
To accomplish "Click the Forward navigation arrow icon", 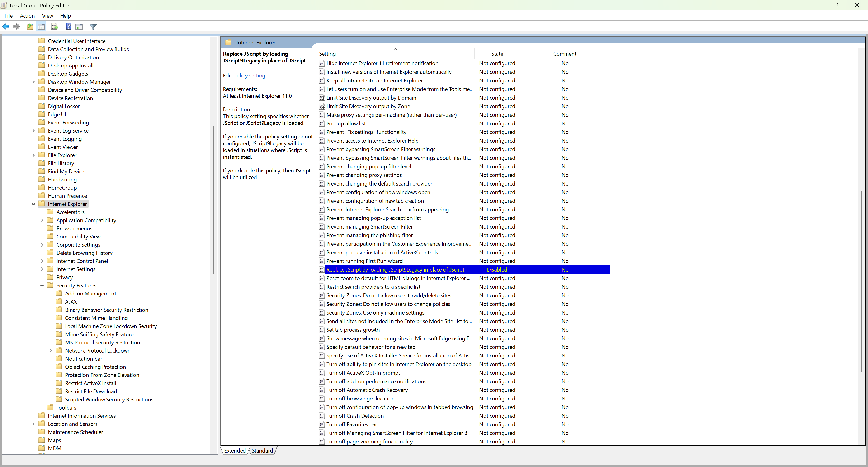I will point(16,26).
